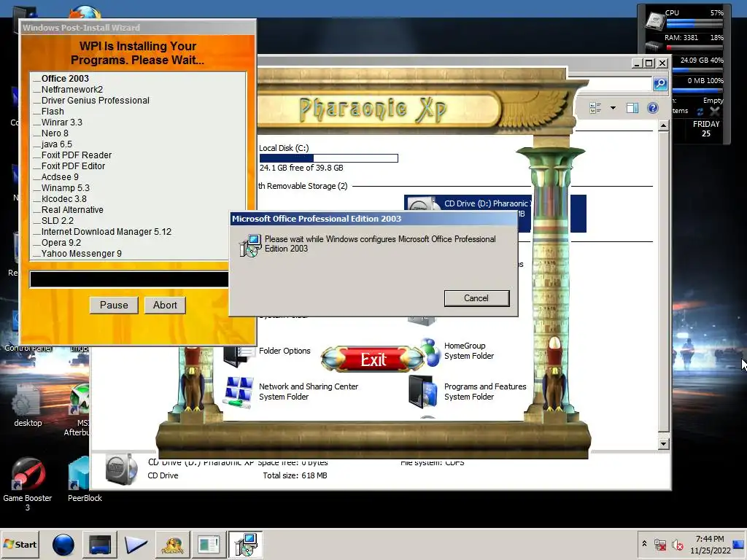This screenshot has width=747, height=560.
Task: Cancel the Microsoft Office 2003 configuration dialog
Action: (x=476, y=298)
